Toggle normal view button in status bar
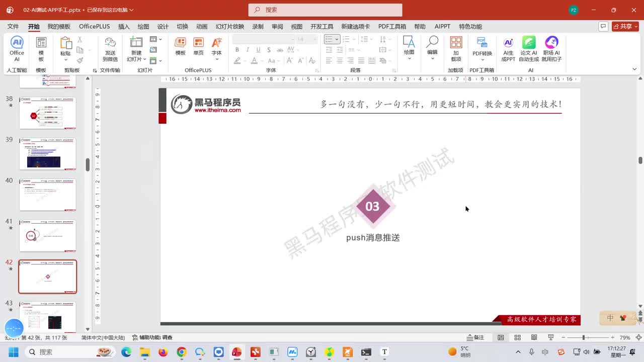The height and width of the screenshot is (362, 644). [501, 337]
